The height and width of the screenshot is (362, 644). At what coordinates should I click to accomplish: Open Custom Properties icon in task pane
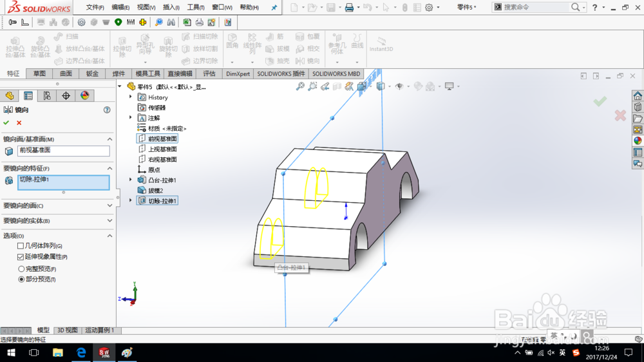[x=638, y=152]
